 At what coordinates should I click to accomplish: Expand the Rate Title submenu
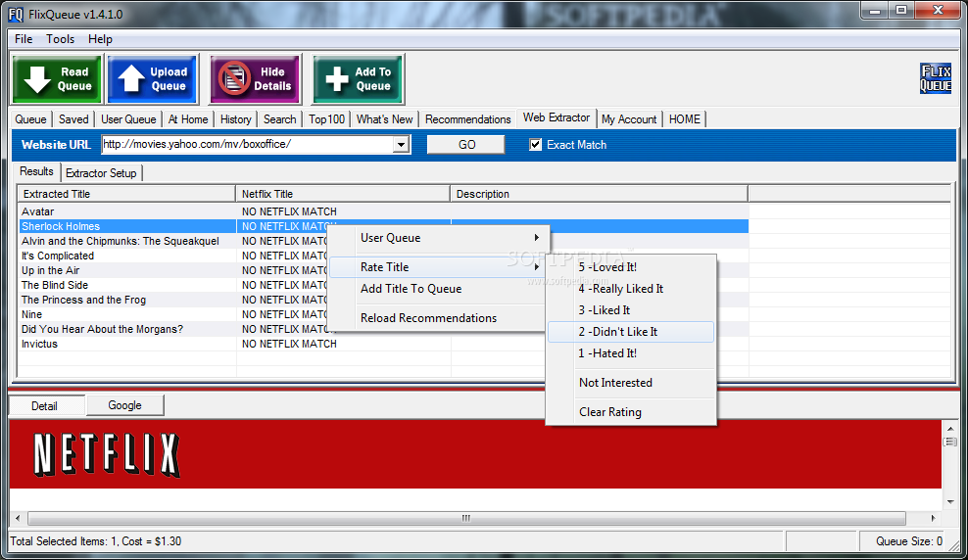[x=438, y=267]
